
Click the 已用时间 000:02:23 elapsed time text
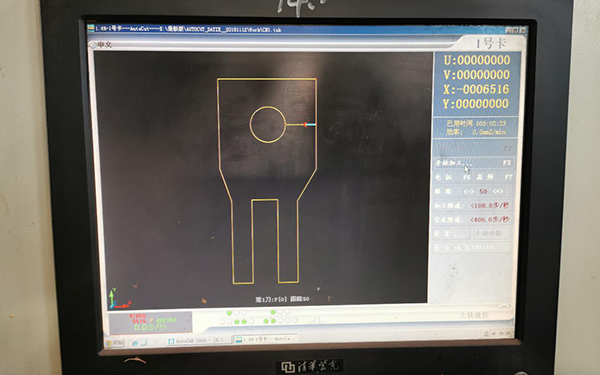(x=476, y=124)
